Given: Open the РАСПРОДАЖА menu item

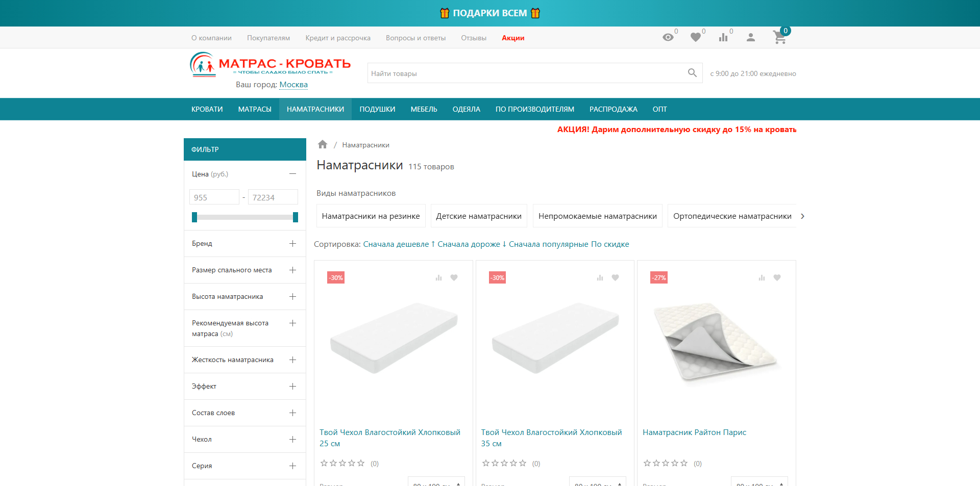Looking at the screenshot, I should [x=613, y=109].
